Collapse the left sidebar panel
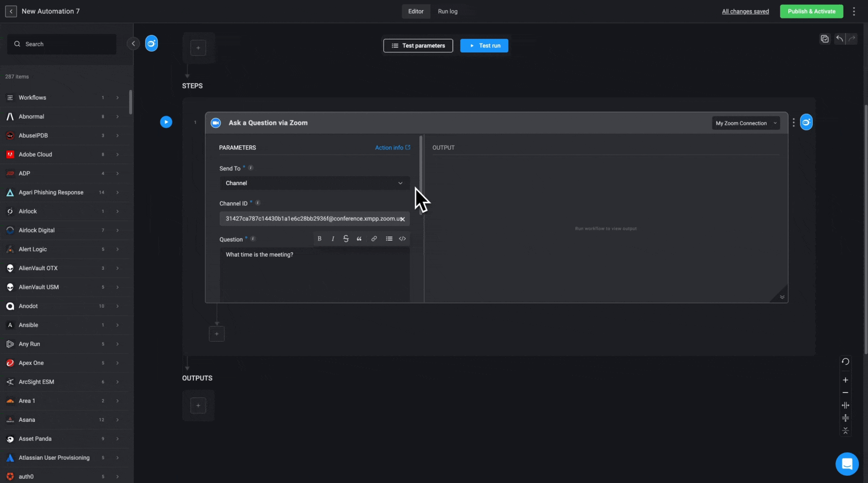The width and height of the screenshot is (868, 483). click(133, 43)
